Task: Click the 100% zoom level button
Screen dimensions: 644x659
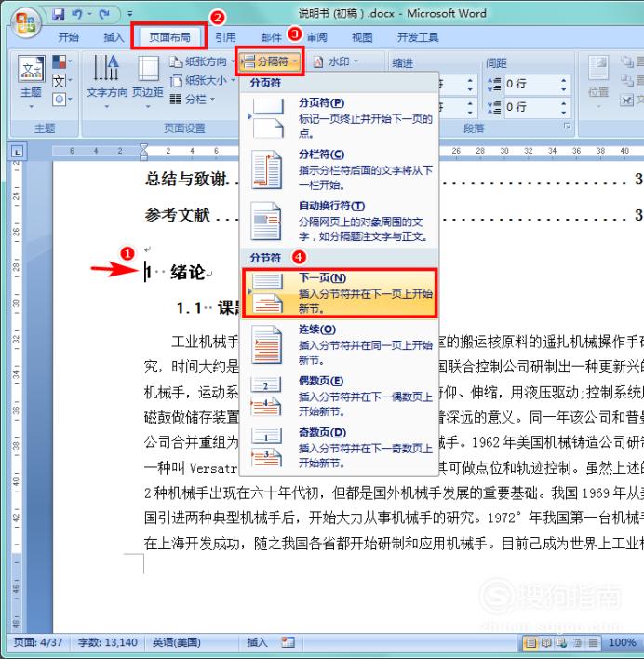Action: click(x=623, y=642)
